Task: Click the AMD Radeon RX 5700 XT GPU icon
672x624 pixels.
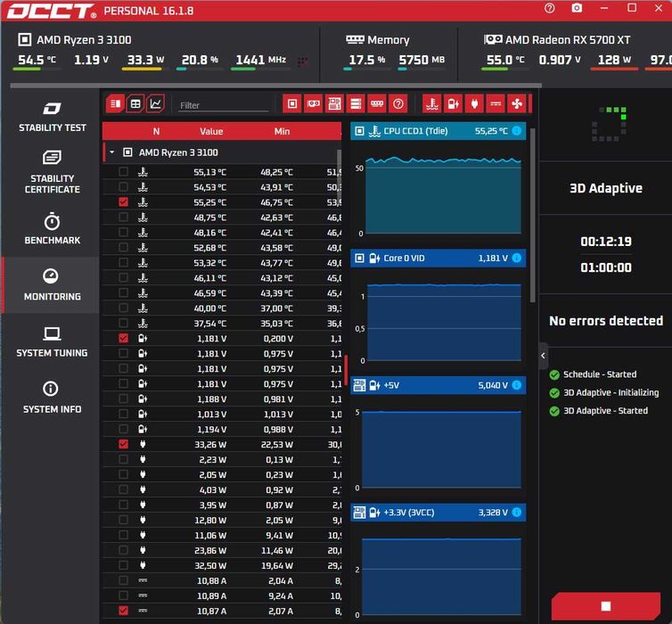Action: [493, 40]
